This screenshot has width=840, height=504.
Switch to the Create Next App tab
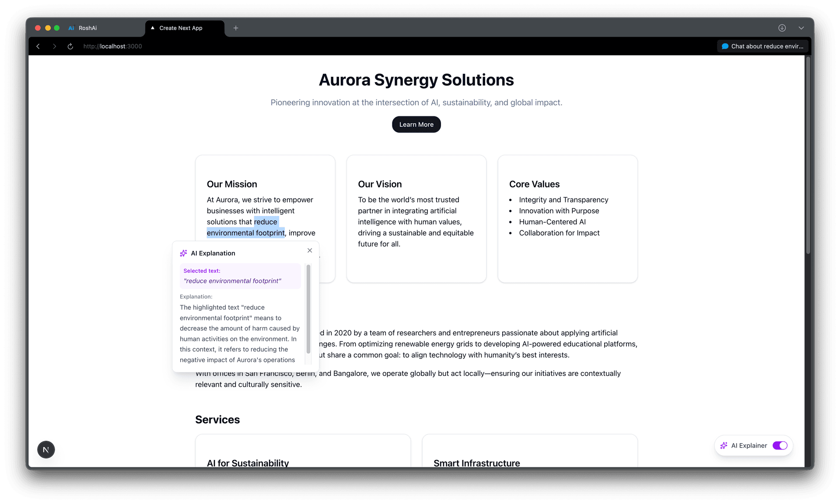pos(180,28)
